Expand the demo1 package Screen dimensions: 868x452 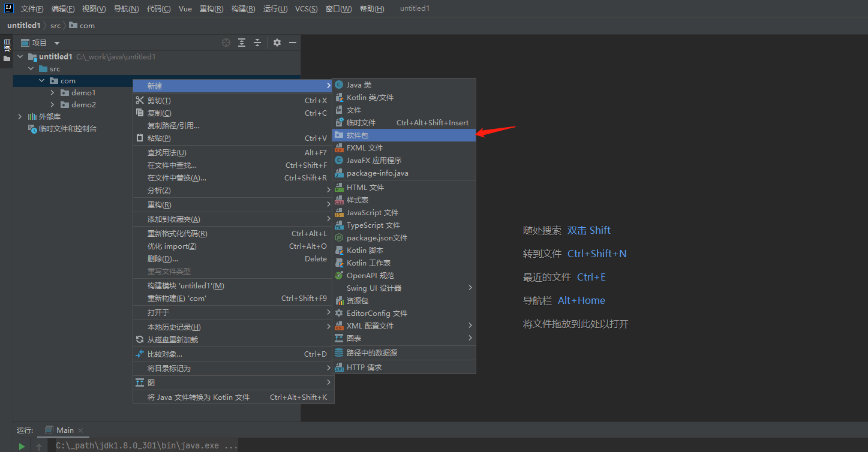(x=53, y=93)
